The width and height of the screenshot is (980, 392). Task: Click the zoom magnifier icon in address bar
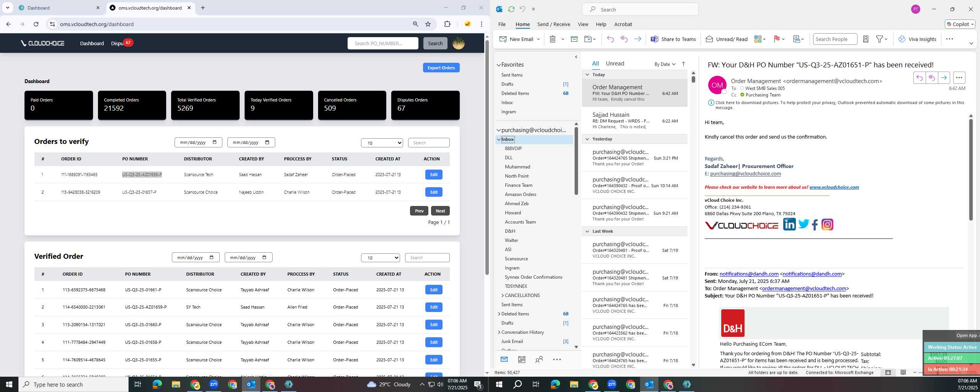(x=415, y=24)
